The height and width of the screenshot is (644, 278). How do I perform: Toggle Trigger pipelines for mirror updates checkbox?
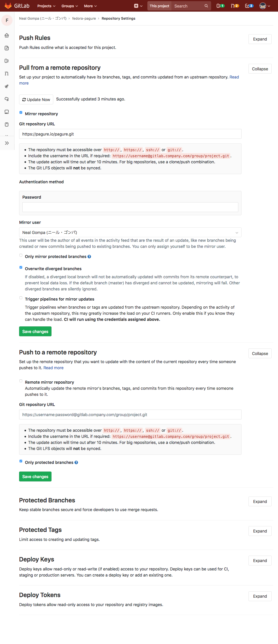(x=21, y=298)
